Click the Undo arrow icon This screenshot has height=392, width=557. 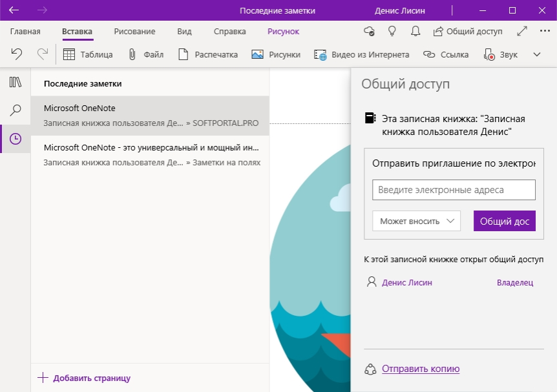(x=17, y=55)
